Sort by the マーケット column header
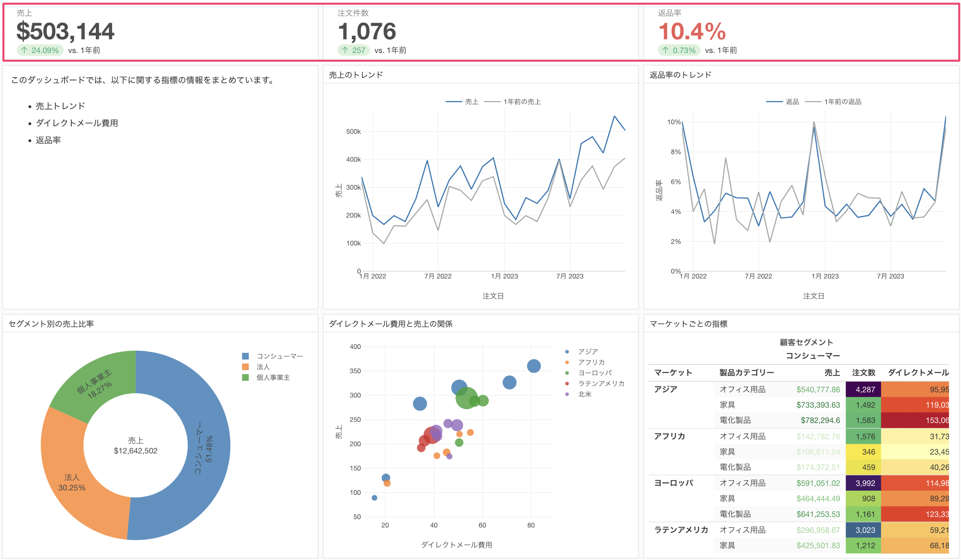Image resolution: width=961 pixels, height=560 pixels. coord(673,373)
